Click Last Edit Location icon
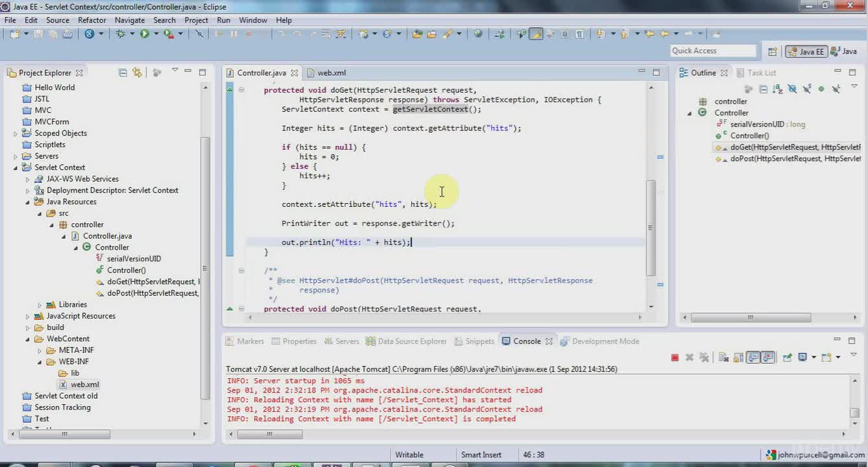The width and height of the screenshot is (868, 467). 650,34
